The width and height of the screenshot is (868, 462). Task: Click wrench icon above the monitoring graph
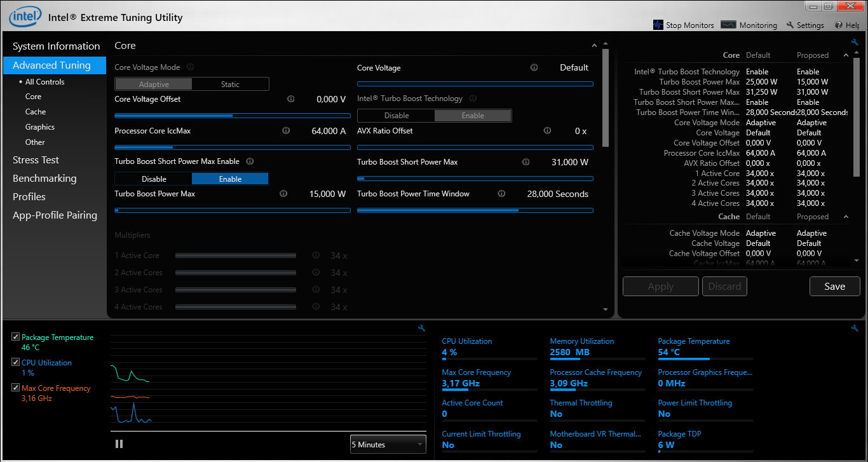point(421,328)
